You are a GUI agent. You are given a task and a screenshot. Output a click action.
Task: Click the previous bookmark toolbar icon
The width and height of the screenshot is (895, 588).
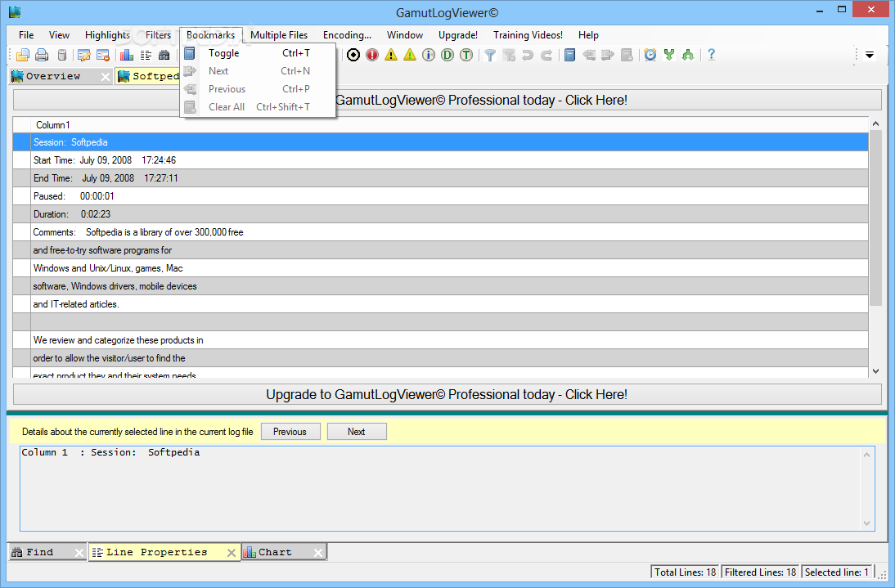[589, 55]
